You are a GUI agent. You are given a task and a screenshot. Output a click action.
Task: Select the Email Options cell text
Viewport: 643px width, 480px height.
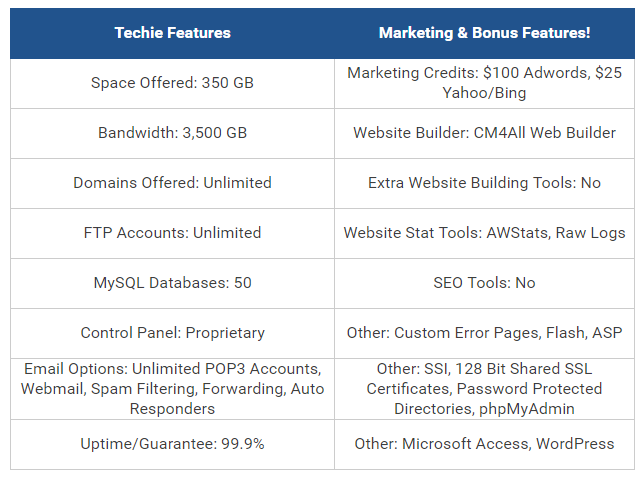tap(172, 389)
